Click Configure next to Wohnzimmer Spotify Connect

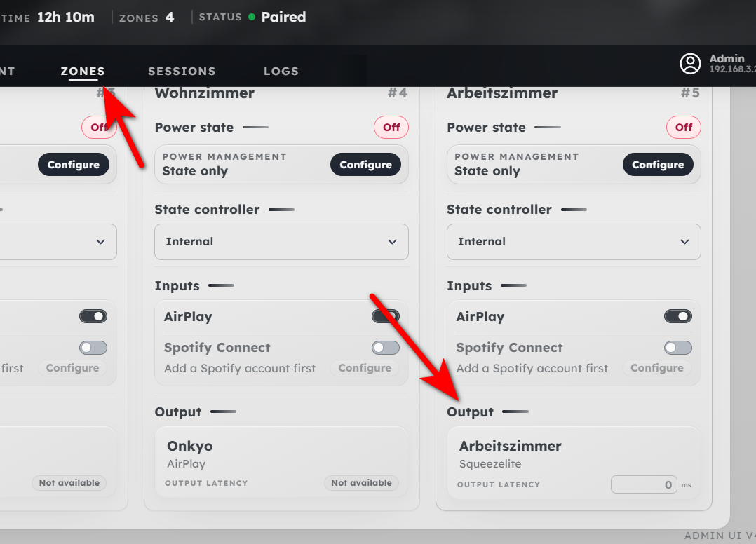tap(365, 368)
